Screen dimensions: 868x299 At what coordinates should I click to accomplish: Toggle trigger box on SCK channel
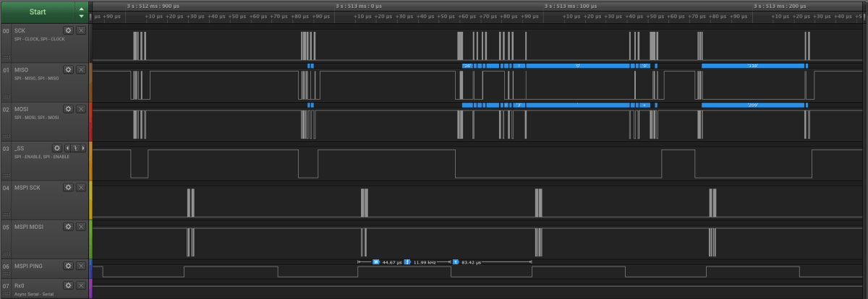click(x=81, y=30)
